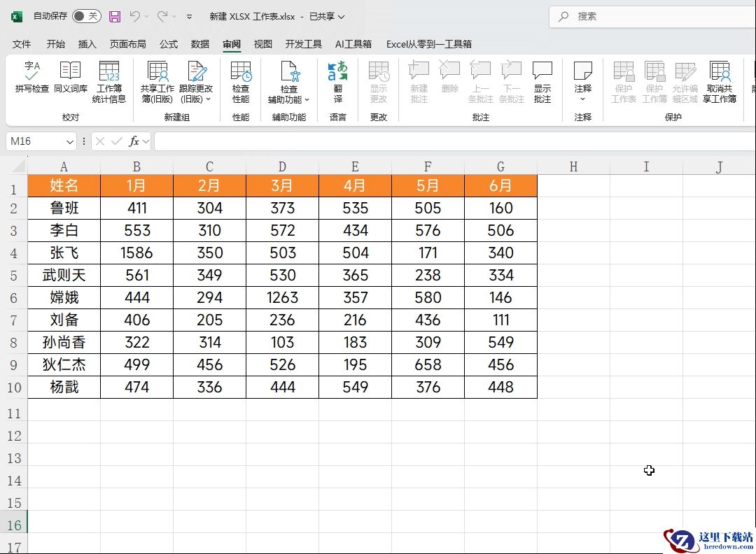Switch to the 插入 tab
This screenshot has height=554, width=756.
87,44
